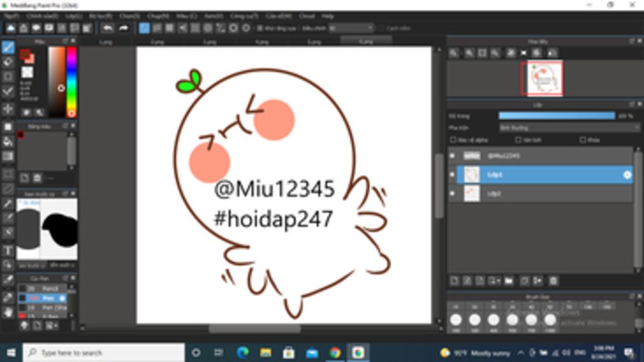Open the correction dropdown in the top toolbar
The image size is (644, 362).
[351, 28]
